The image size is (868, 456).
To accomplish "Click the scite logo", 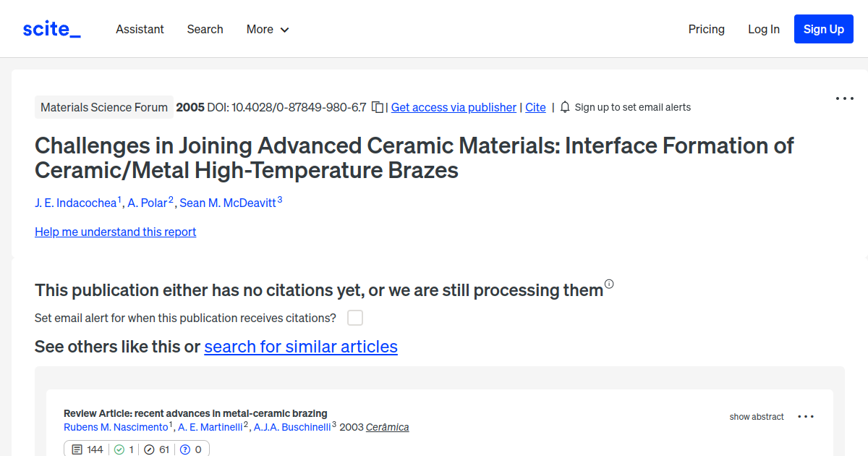I will click(51, 28).
